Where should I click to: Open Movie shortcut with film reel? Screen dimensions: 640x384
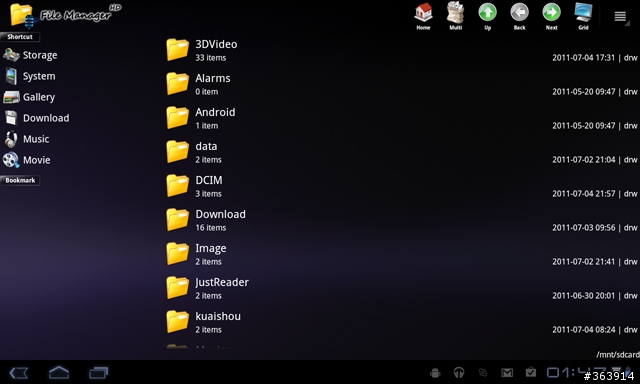click(27, 160)
